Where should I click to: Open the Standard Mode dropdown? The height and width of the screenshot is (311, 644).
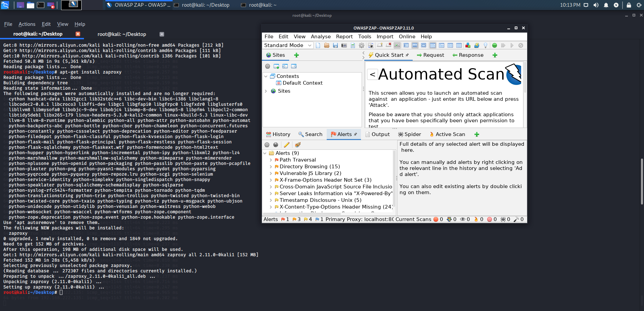pyautogui.click(x=288, y=45)
